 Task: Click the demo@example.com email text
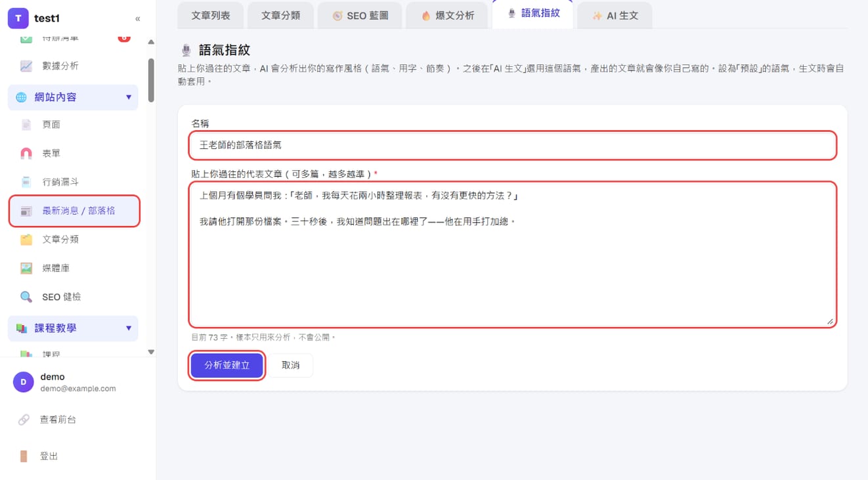(78, 389)
